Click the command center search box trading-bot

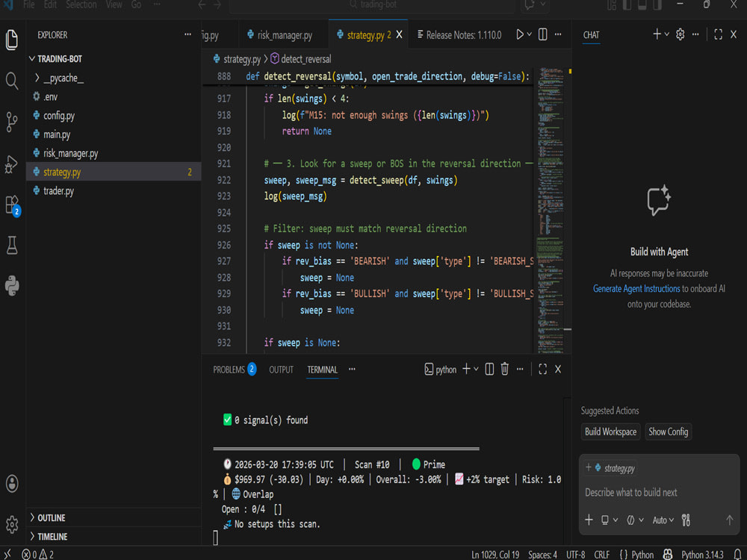click(x=371, y=5)
